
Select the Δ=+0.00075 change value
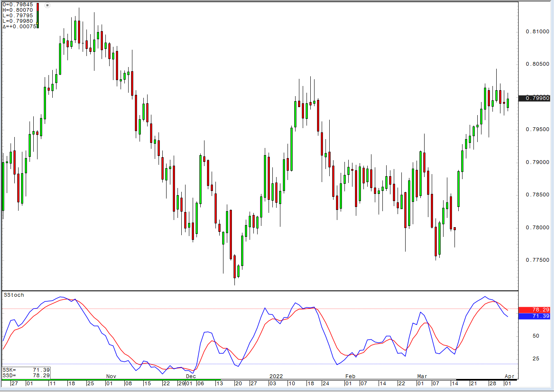pos(19,27)
